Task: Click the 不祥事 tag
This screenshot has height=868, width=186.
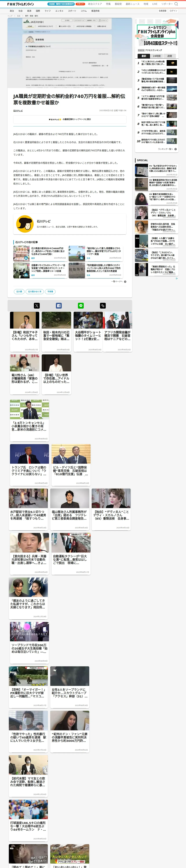Action: point(50,292)
